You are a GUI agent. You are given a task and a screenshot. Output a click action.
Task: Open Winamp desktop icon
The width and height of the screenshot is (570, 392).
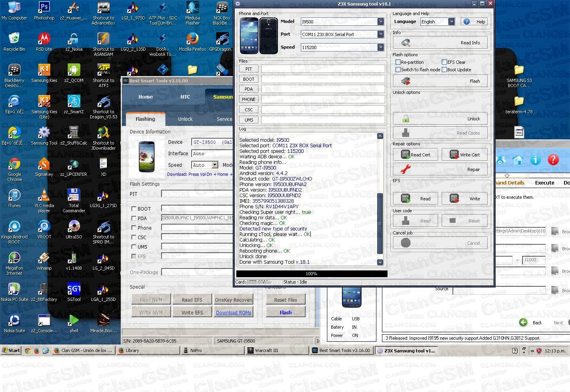[x=44, y=261]
